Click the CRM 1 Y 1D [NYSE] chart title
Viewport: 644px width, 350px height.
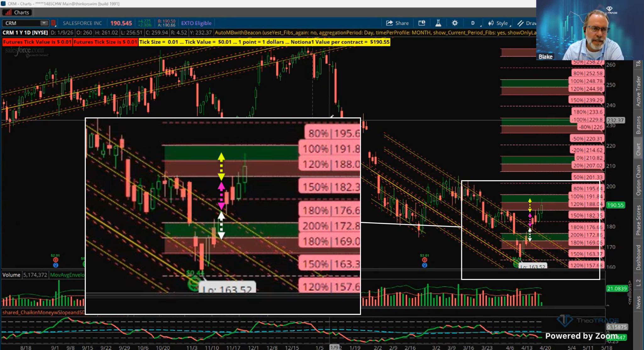click(x=25, y=32)
